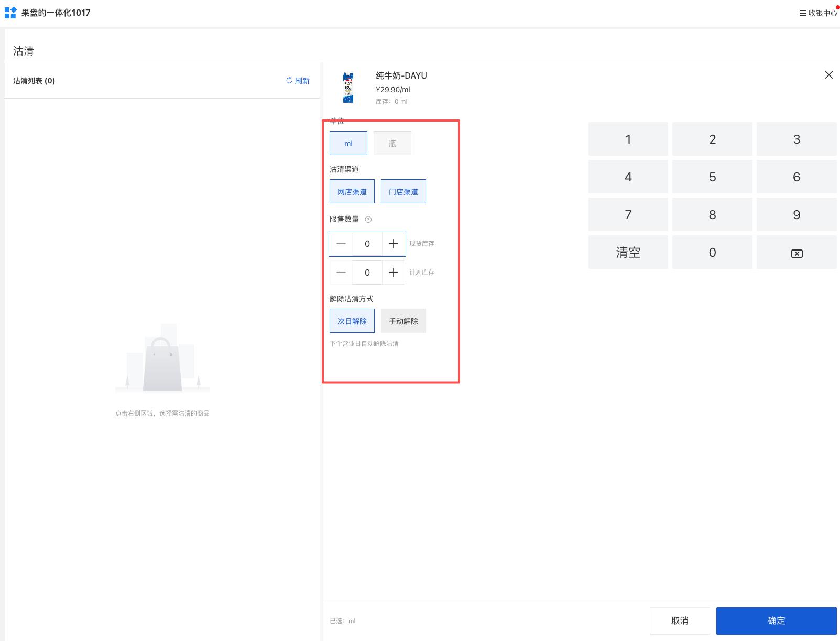The image size is (840, 641).
Task: Toggle the 门店渠道 channel
Action: click(x=403, y=191)
